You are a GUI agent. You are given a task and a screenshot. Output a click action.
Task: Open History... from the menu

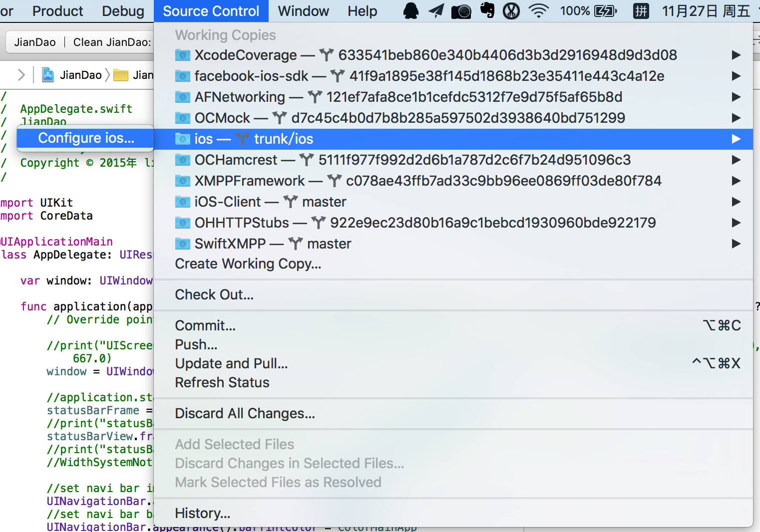[x=453, y=513]
